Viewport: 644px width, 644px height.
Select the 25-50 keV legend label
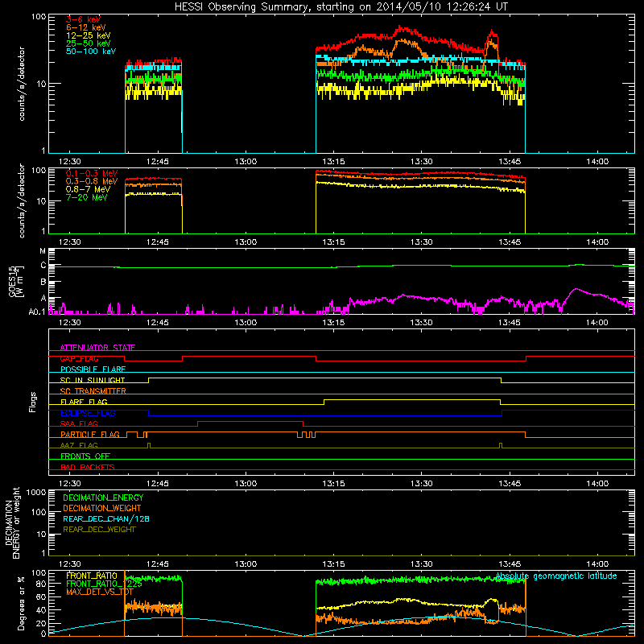click(89, 43)
